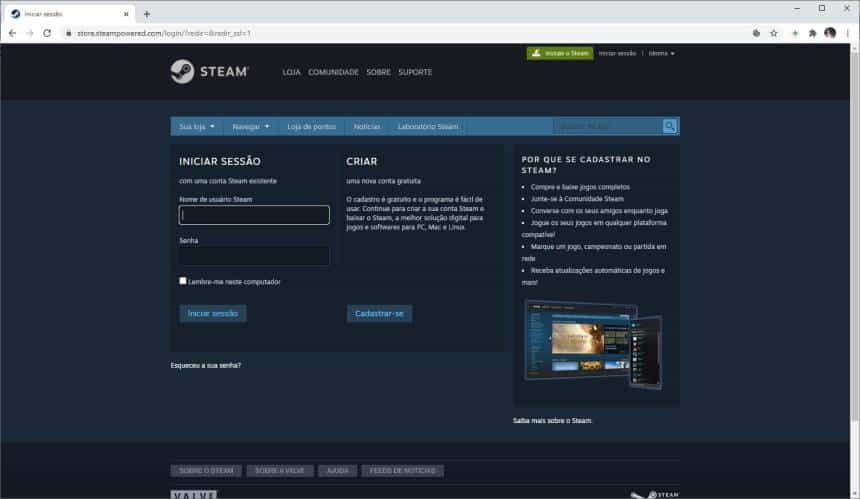Click the AJUDA footer button
This screenshot has height=499, width=860.
point(337,470)
